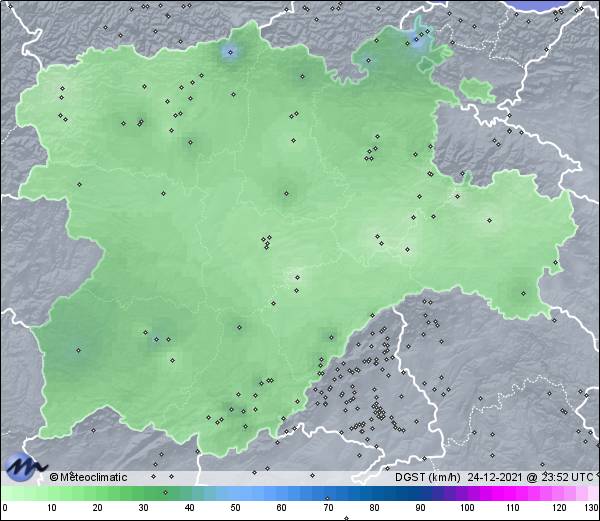600x521 pixels.
Task: Click the scale label 120
Action: click(559, 508)
